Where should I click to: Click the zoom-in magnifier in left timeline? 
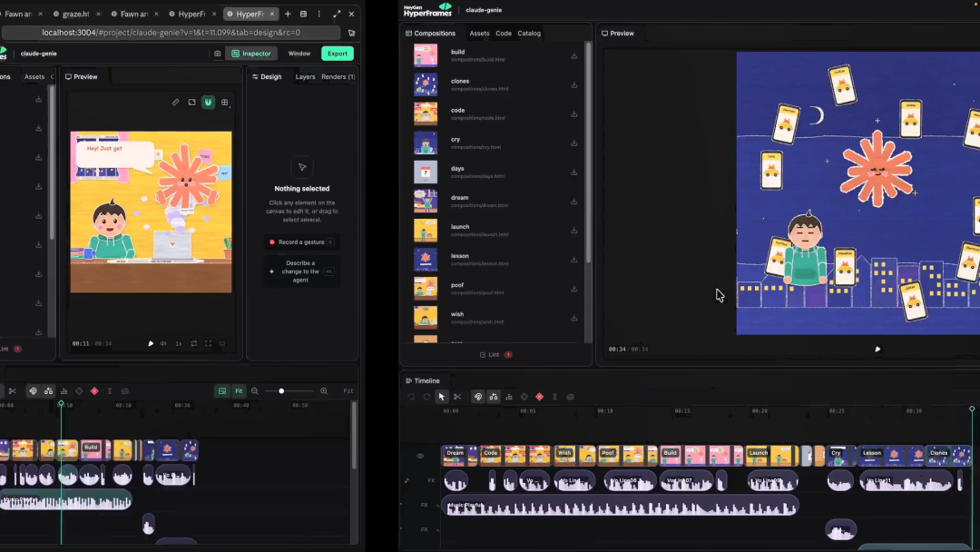pos(324,390)
